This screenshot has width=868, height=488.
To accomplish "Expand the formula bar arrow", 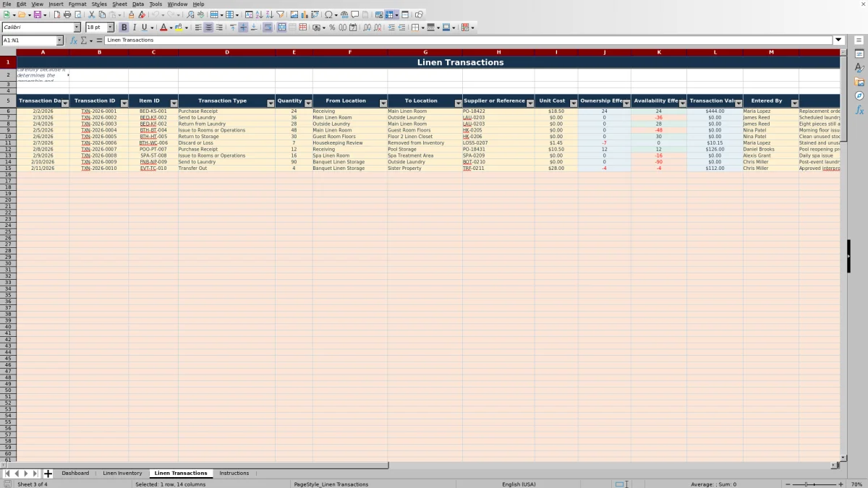I will (838, 40).
